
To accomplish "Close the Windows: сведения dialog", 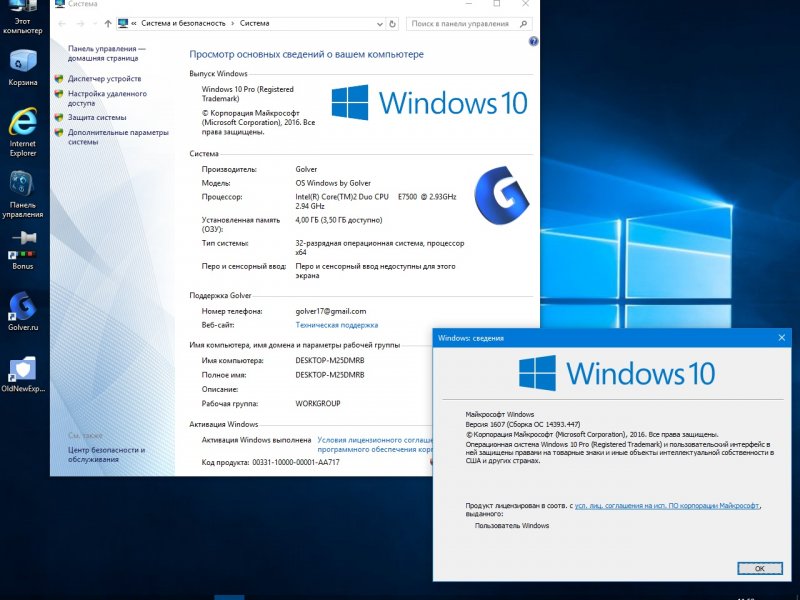I will coord(781,338).
